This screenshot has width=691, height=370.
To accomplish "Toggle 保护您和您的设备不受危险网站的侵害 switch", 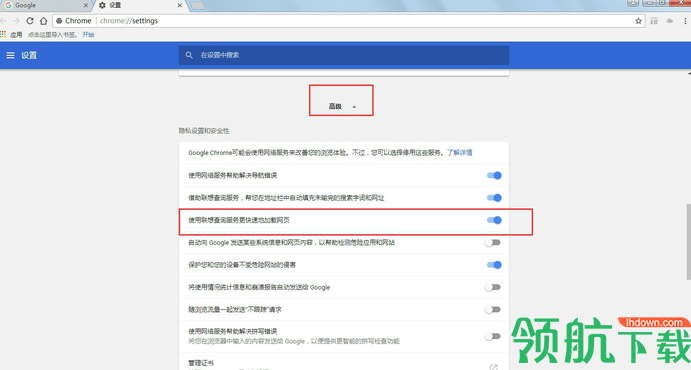I will 494,265.
